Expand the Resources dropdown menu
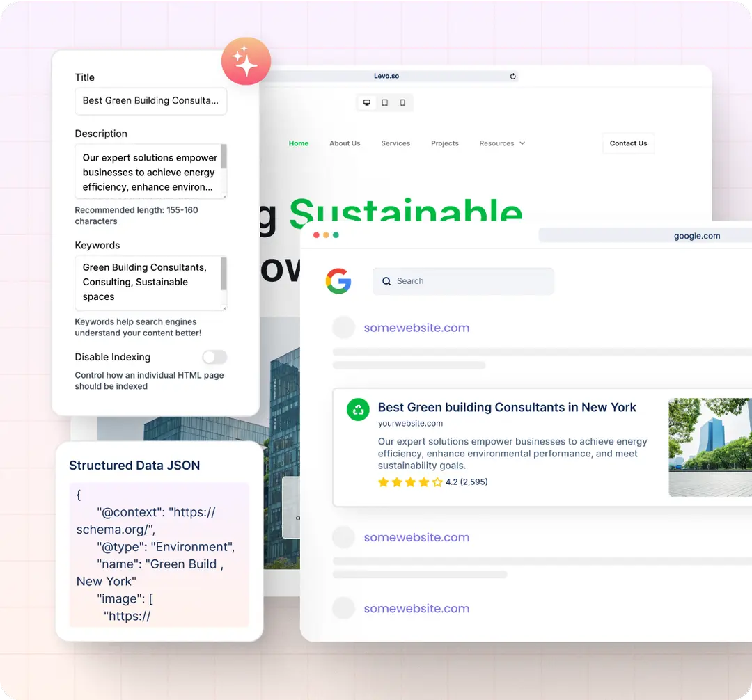 tap(502, 143)
